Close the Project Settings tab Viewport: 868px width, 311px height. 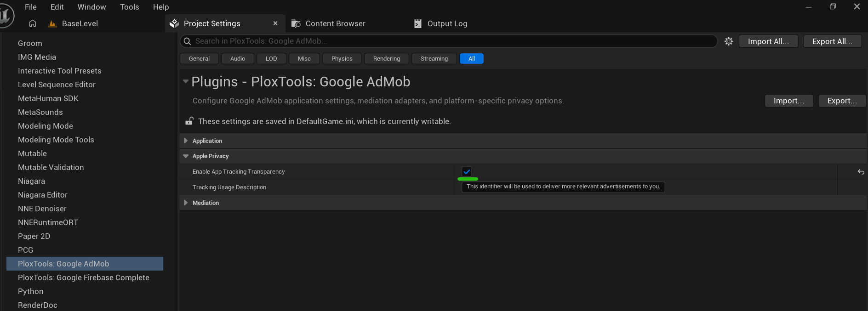point(275,23)
